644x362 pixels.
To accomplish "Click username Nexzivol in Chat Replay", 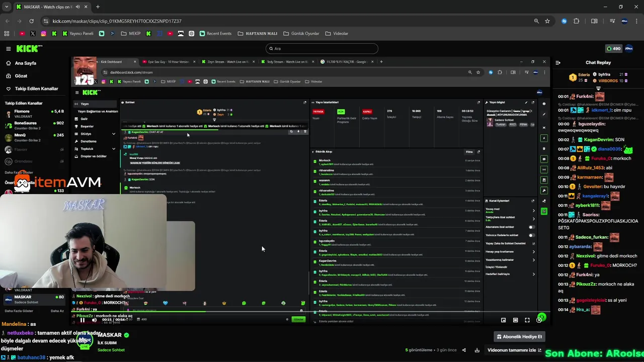I will click(x=586, y=256).
